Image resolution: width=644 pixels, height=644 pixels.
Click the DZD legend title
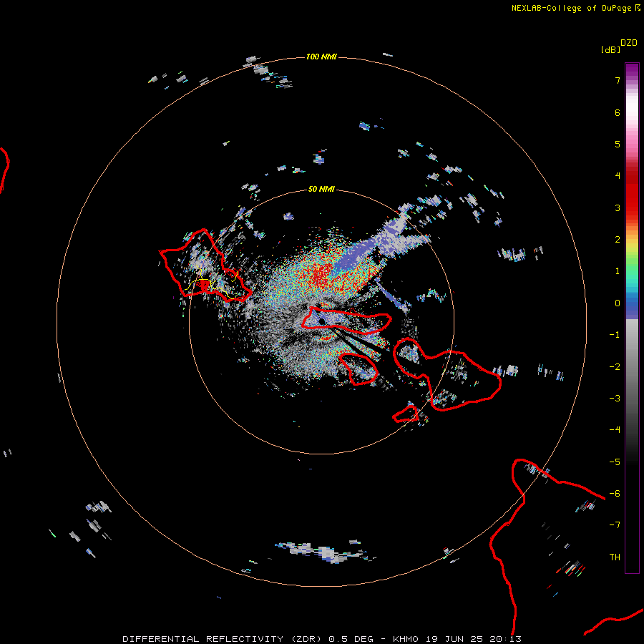pyautogui.click(x=629, y=43)
